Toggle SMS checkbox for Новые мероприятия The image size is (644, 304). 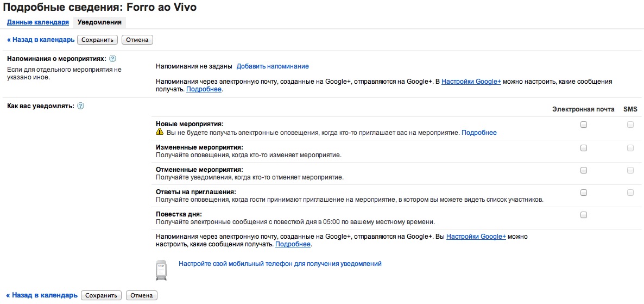(x=630, y=125)
